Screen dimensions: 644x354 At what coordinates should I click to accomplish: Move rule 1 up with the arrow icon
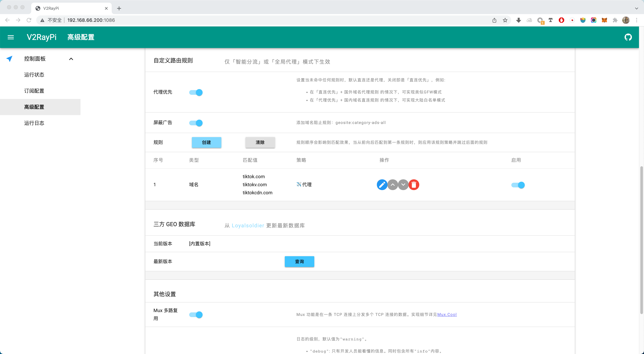392,185
